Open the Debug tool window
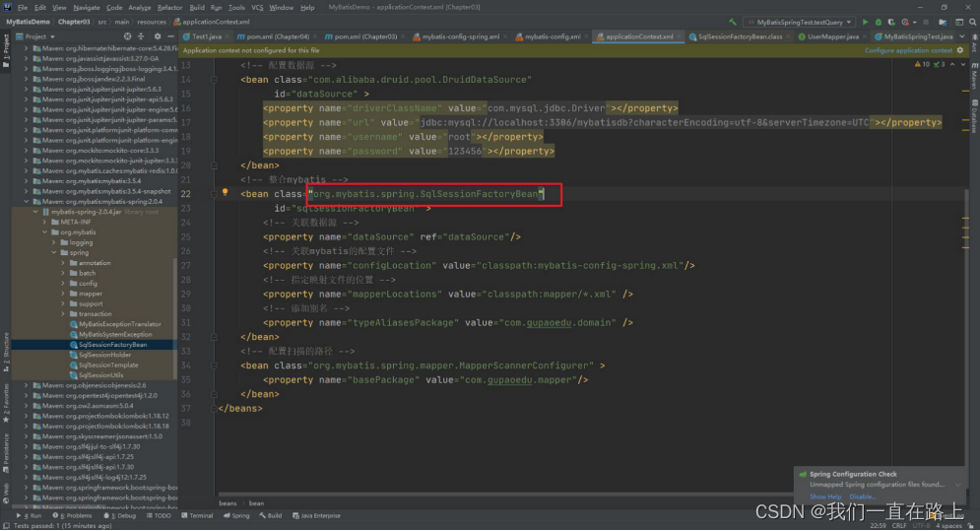980x531 pixels. 119,516
